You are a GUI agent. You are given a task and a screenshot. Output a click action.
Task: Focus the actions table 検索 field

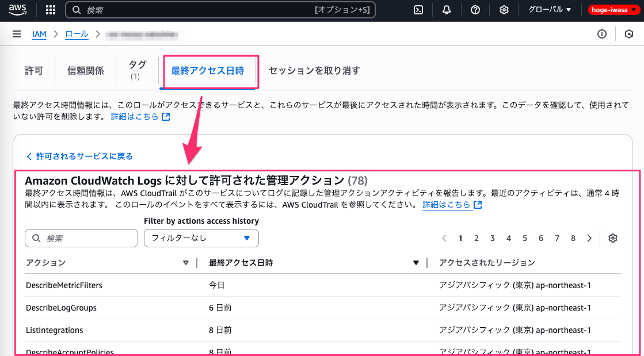pos(81,238)
